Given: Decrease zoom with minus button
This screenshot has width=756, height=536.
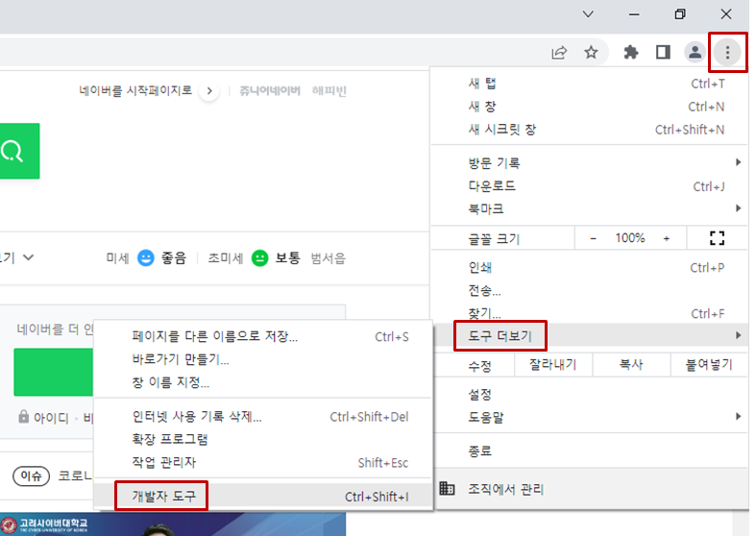Looking at the screenshot, I should point(593,238).
